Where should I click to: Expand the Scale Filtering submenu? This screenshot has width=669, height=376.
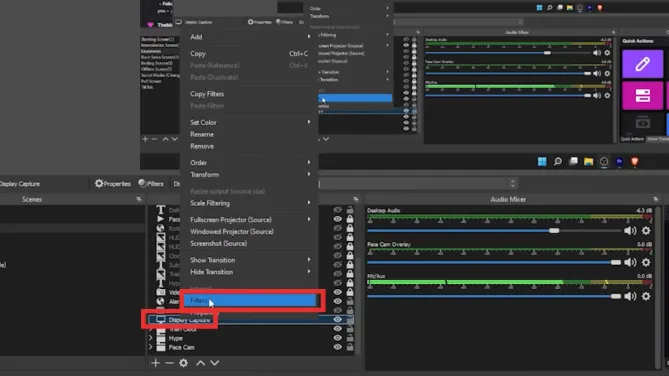[x=309, y=203]
